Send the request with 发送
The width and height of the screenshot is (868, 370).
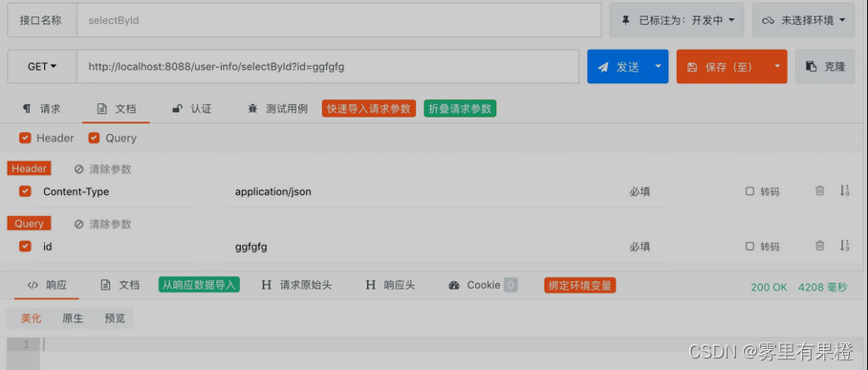pyautogui.click(x=618, y=67)
